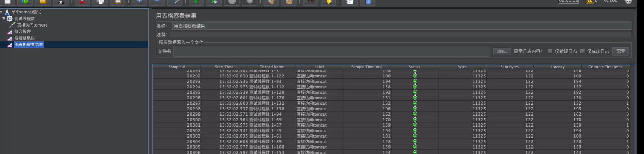
Task: Click the 配置 configure button
Action: point(621,51)
